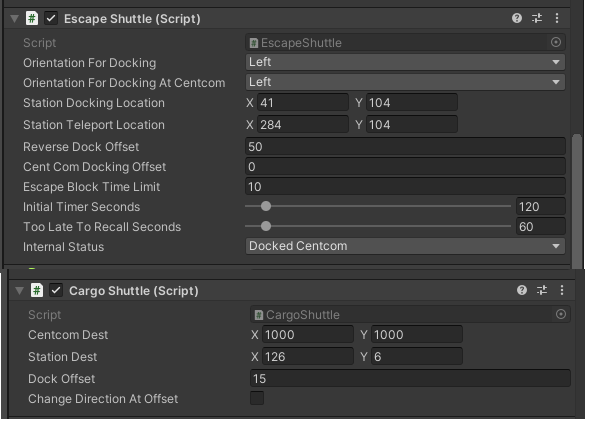Disable the Cargo Shuttle script checkbox
The image size is (590, 424).
click(56, 290)
